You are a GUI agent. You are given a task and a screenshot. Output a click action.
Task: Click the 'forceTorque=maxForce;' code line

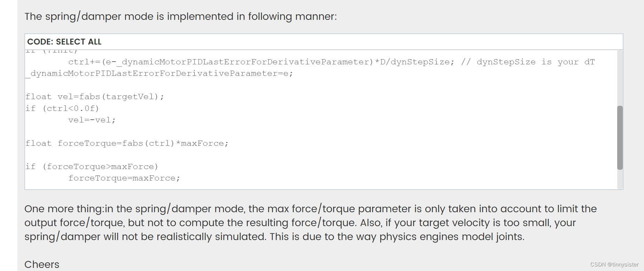[124, 178]
